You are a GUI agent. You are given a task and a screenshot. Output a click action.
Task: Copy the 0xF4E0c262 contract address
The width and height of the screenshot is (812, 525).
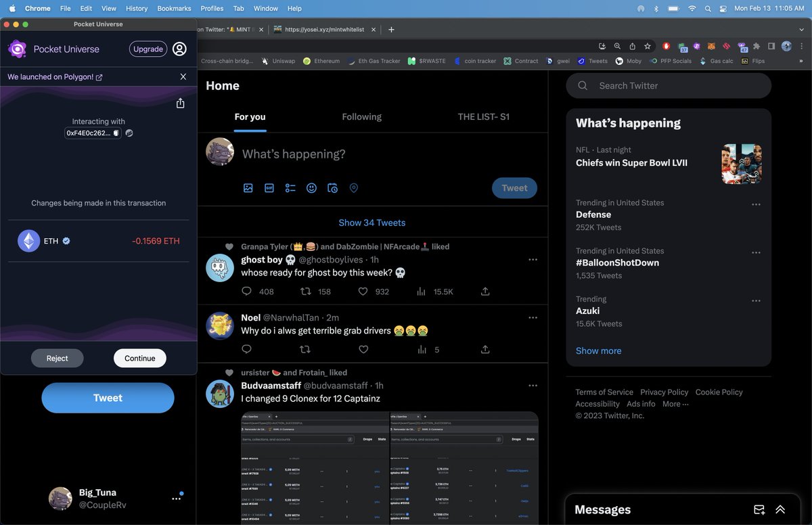click(x=116, y=133)
